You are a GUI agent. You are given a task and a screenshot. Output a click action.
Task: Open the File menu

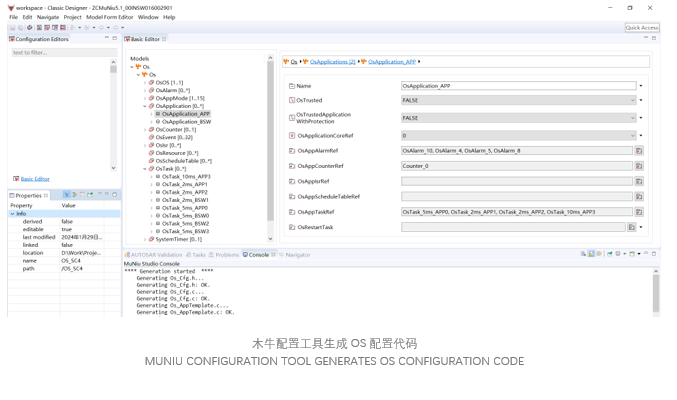(13, 17)
